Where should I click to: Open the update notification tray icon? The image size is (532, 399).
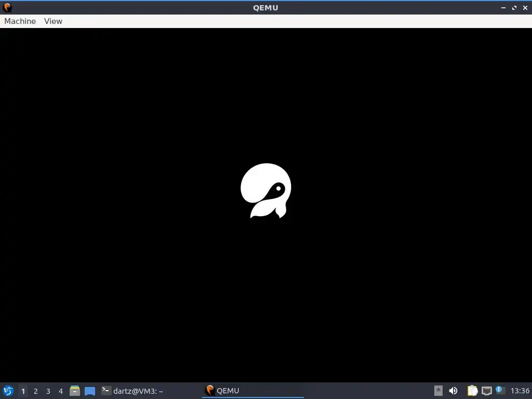(x=500, y=390)
